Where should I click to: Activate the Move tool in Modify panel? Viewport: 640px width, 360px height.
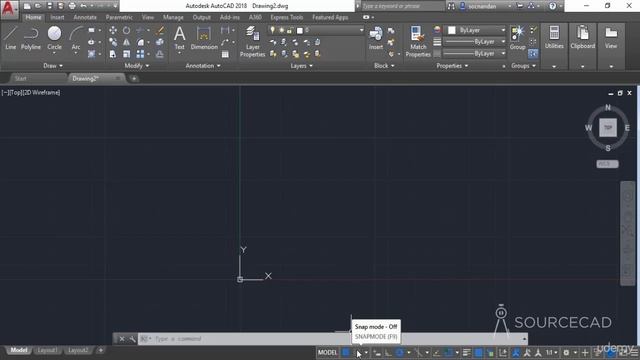tap(113, 30)
